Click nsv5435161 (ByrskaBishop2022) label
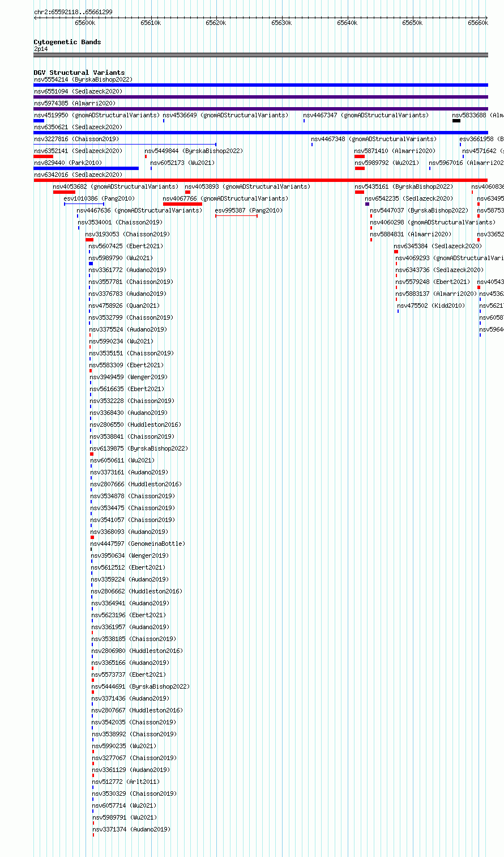The height and width of the screenshot is (857, 504). point(404,187)
